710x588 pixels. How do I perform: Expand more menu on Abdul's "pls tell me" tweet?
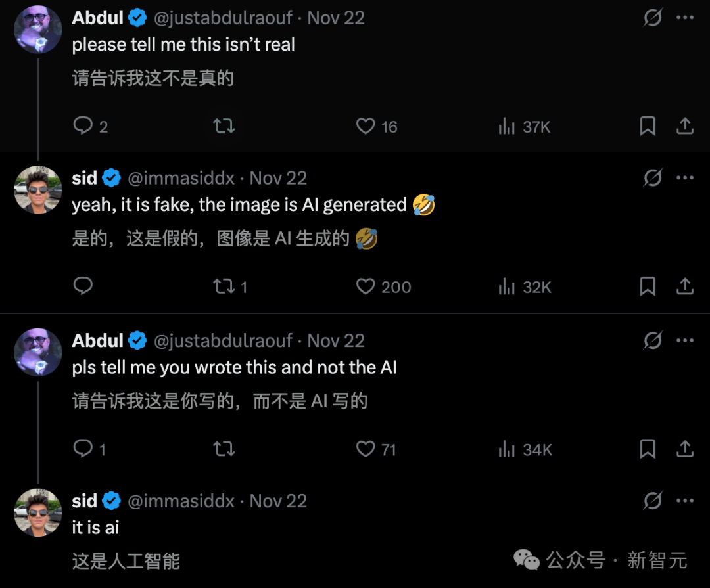(x=685, y=340)
